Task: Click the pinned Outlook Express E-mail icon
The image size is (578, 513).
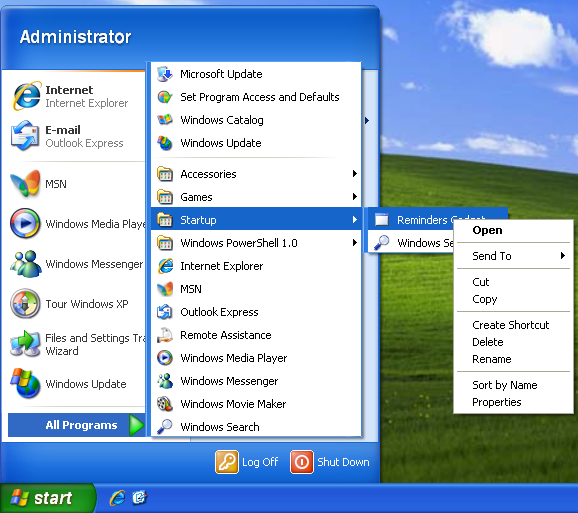Action: click(25, 136)
